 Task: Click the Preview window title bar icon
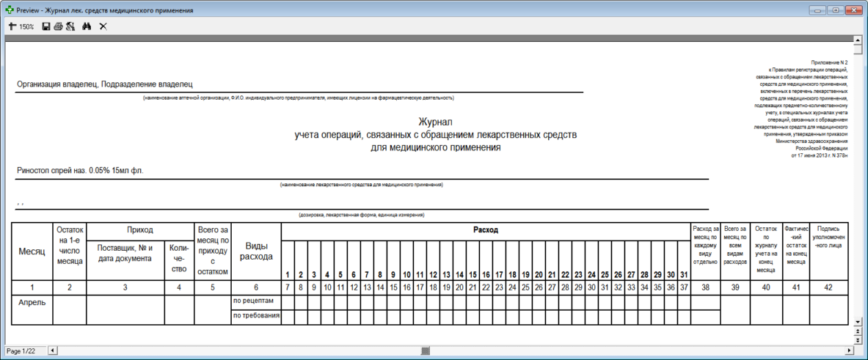(10, 10)
